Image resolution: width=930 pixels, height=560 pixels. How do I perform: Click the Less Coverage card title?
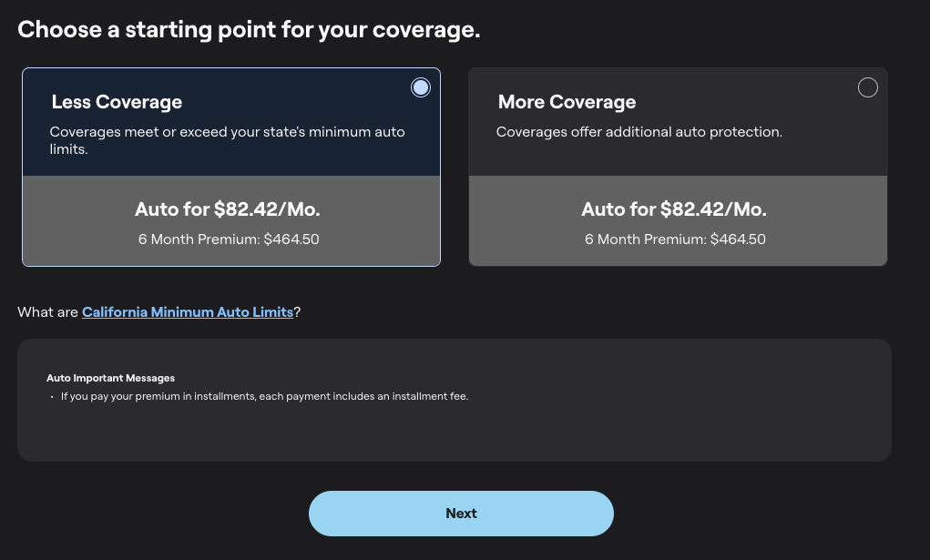click(117, 102)
